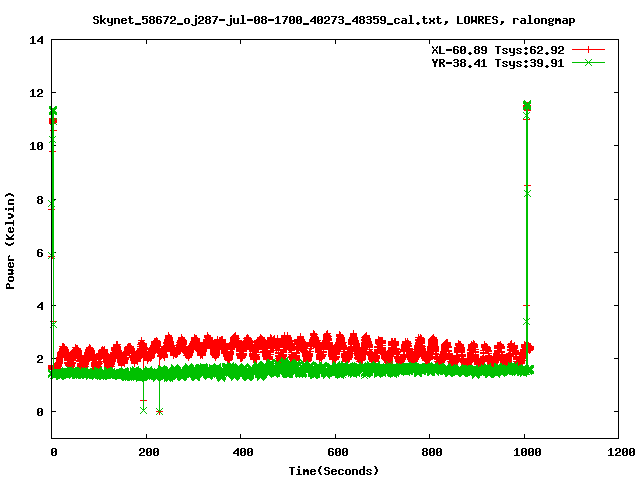Click the y-axis tick label 14
Image resolution: width=640 pixels, height=480 pixels.
36,40
